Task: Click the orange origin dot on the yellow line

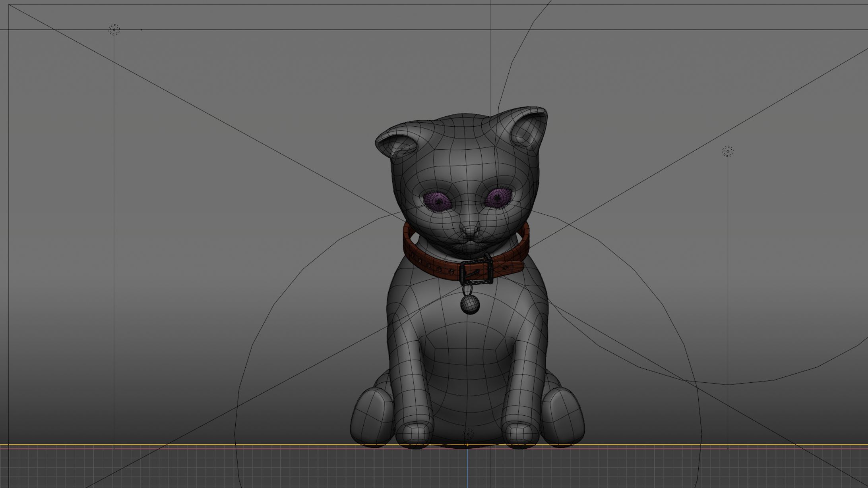Action: tap(467, 445)
